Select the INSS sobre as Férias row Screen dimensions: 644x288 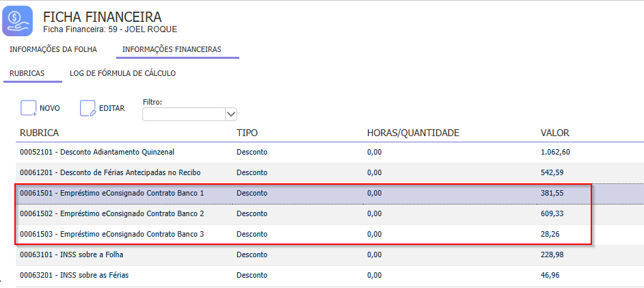330,276
